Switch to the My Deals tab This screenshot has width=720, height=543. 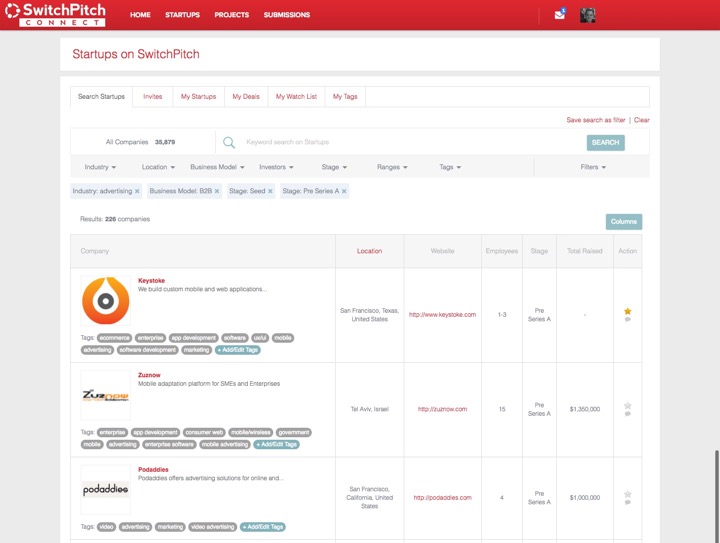246,96
